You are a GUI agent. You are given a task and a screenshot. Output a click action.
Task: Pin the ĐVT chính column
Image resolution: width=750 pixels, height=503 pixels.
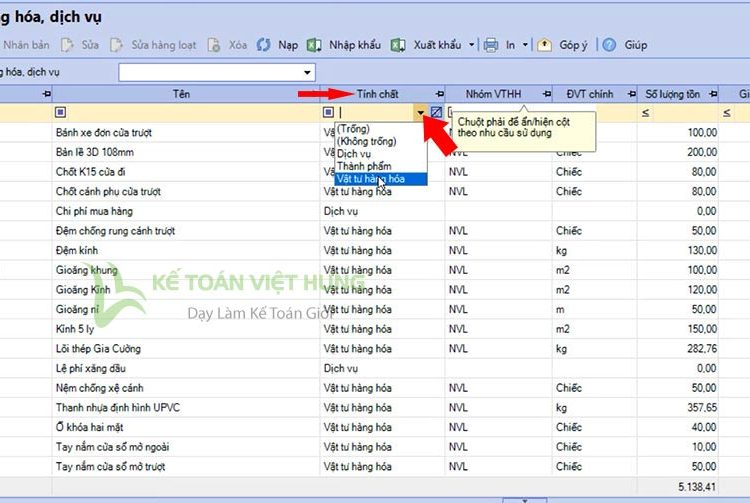631,94
